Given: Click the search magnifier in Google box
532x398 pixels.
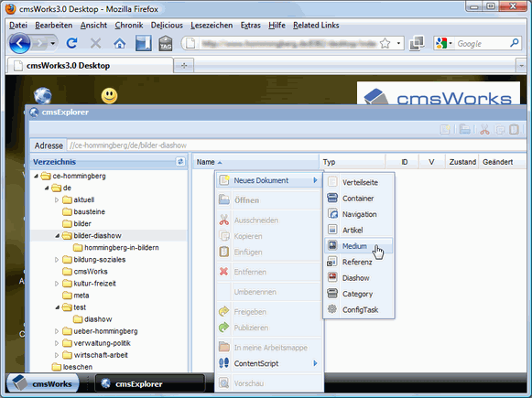Looking at the screenshot, I should (x=514, y=43).
